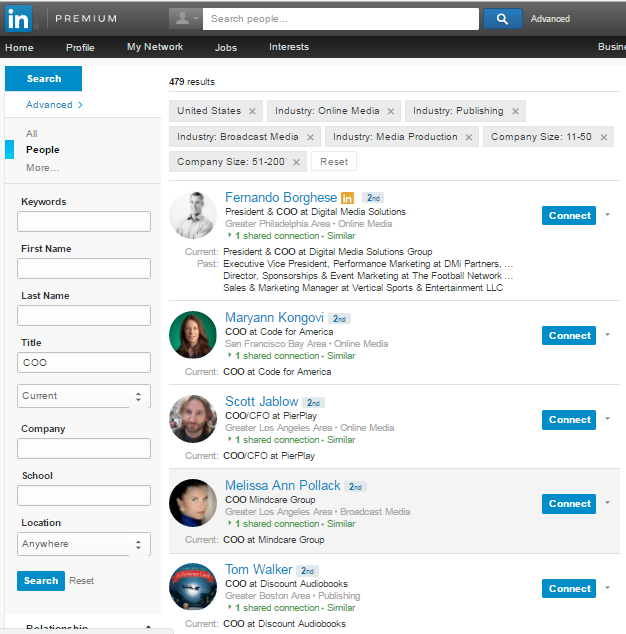The image size is (626, 634).
Task: Click the orange LinkedIn badge beside Fernando Borghese
Action: [347, 198]
